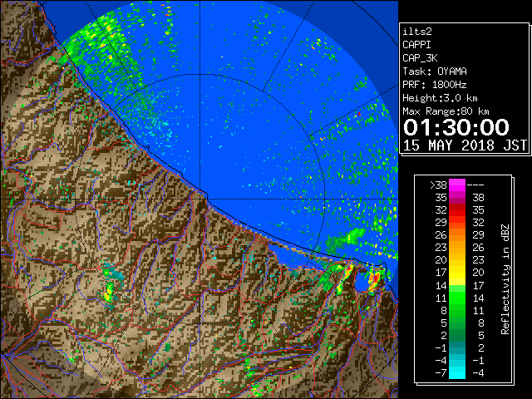
Task: Click the 'CAPPI' product type text
Action: 416,45
